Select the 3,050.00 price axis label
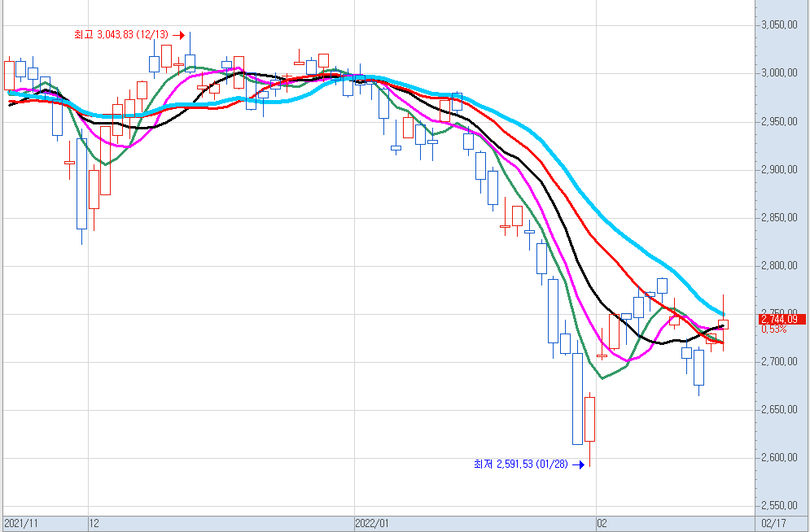 click(779, 25)
